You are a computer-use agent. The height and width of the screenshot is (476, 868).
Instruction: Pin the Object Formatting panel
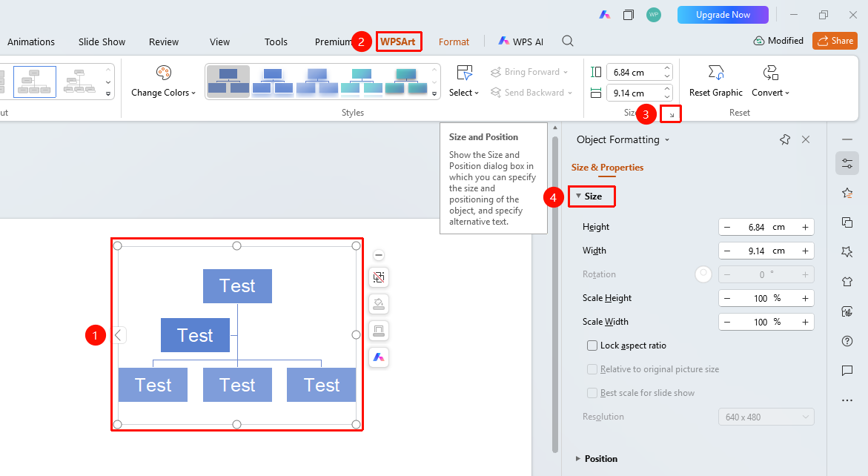(785, 139)
